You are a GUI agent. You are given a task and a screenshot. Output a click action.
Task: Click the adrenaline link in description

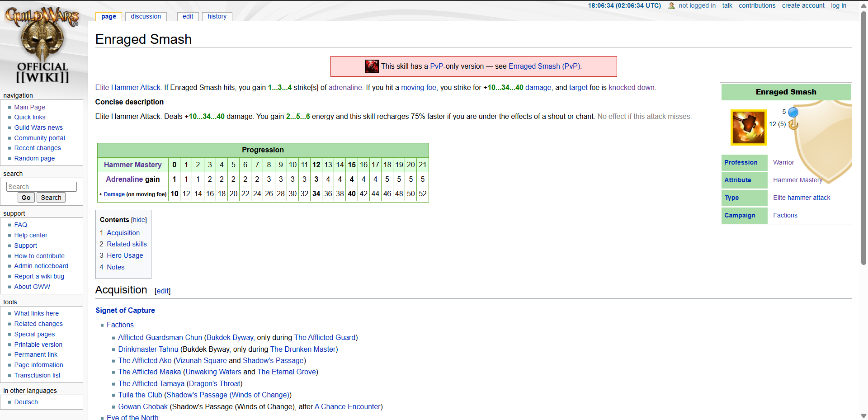pos(345,87)
